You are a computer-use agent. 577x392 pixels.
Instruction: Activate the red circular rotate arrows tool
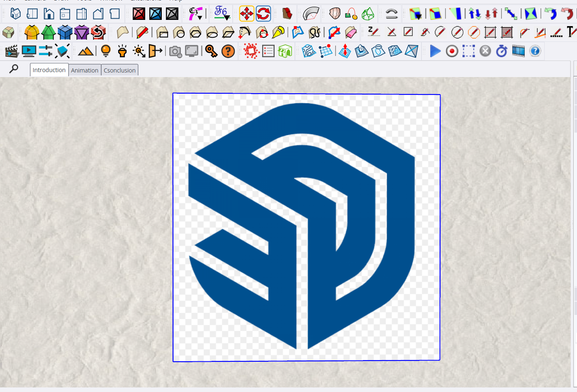click(x=263, y=14)
